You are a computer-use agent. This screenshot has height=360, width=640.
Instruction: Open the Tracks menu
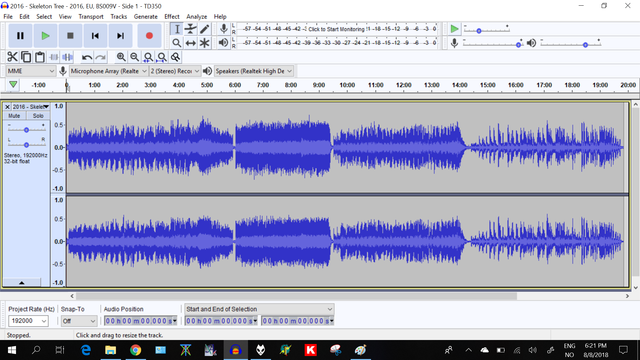tap(118, 17)
